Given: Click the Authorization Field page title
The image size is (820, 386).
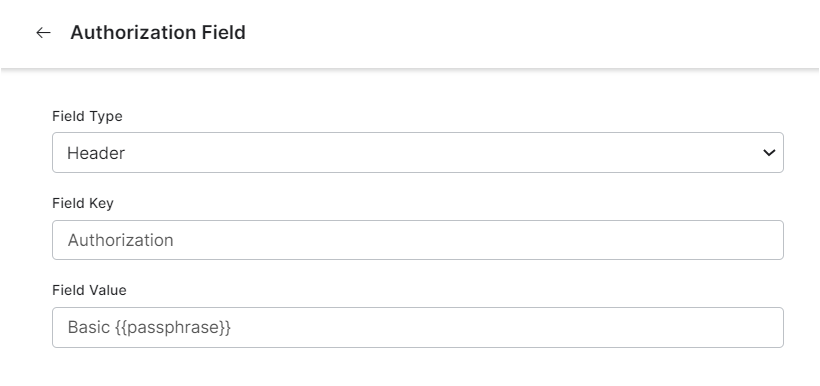Looking at the screenshot, I should pos(158,32).
